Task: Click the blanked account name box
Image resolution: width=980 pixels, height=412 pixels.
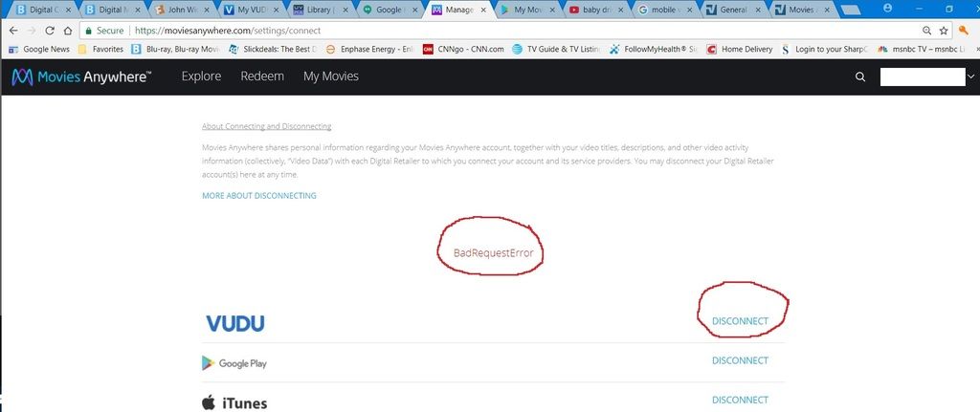Action: tap(923, 76)
